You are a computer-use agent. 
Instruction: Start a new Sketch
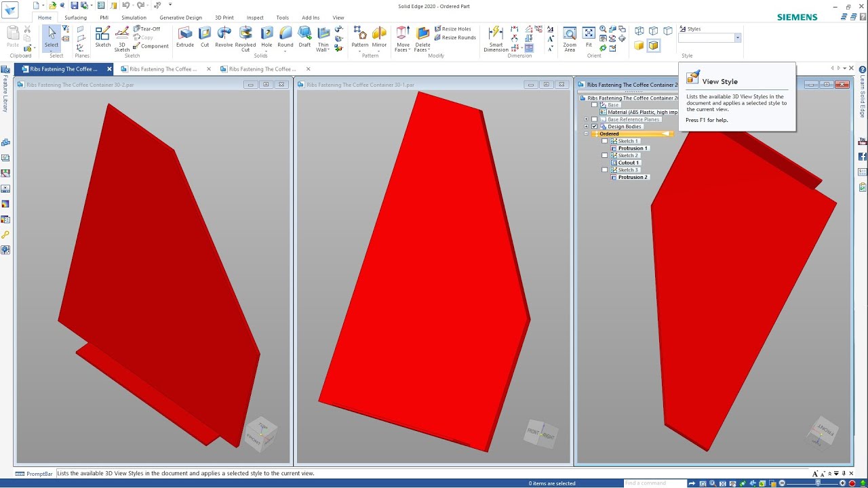pos(102,37)
